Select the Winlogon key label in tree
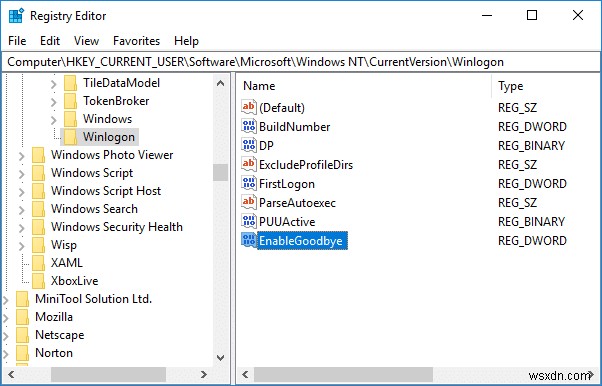 click(x=109, y=137)
